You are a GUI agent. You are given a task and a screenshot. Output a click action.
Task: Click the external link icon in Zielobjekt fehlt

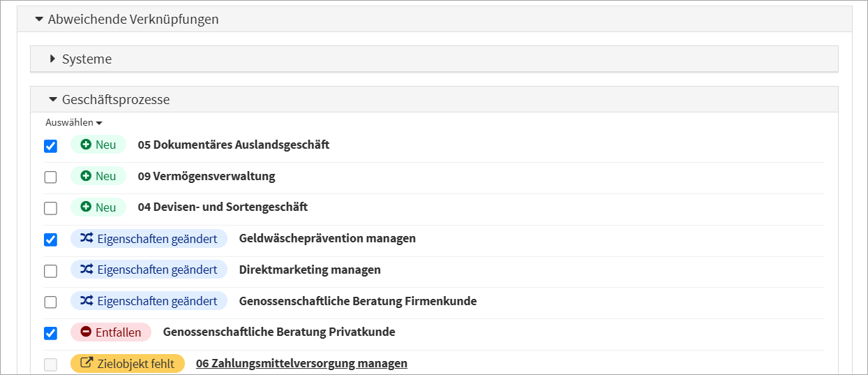pyautogui.click(x=87, y=363)
